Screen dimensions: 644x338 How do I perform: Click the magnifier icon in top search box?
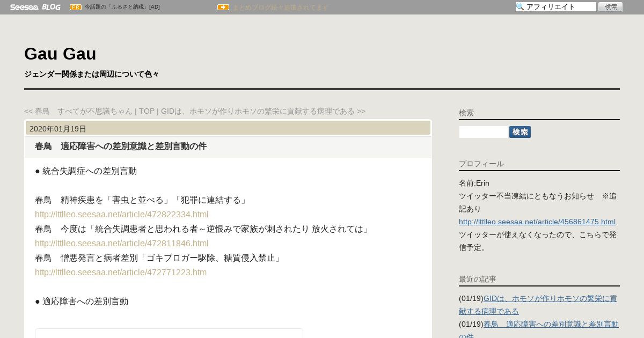pos(520,6)
